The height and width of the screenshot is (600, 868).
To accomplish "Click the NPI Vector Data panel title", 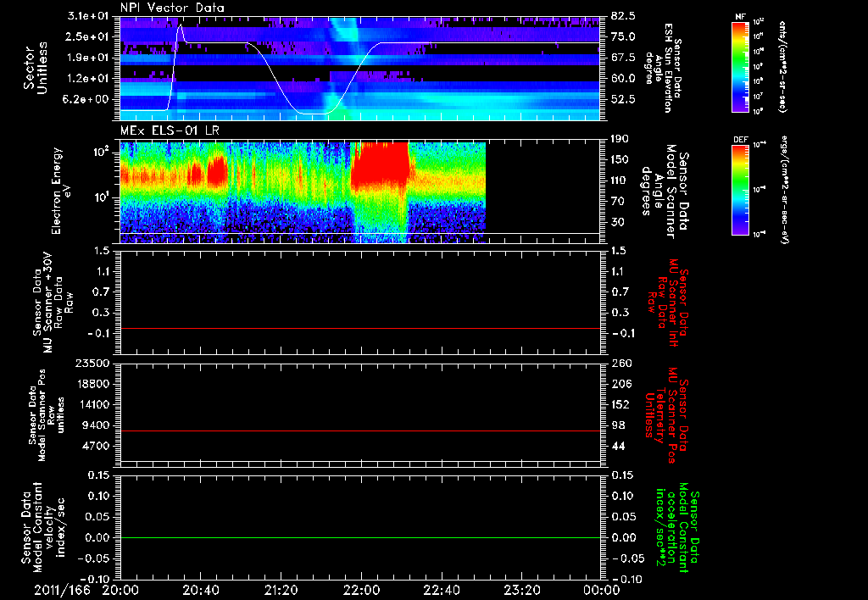I will pyautogui.click(x=172, y=8).
